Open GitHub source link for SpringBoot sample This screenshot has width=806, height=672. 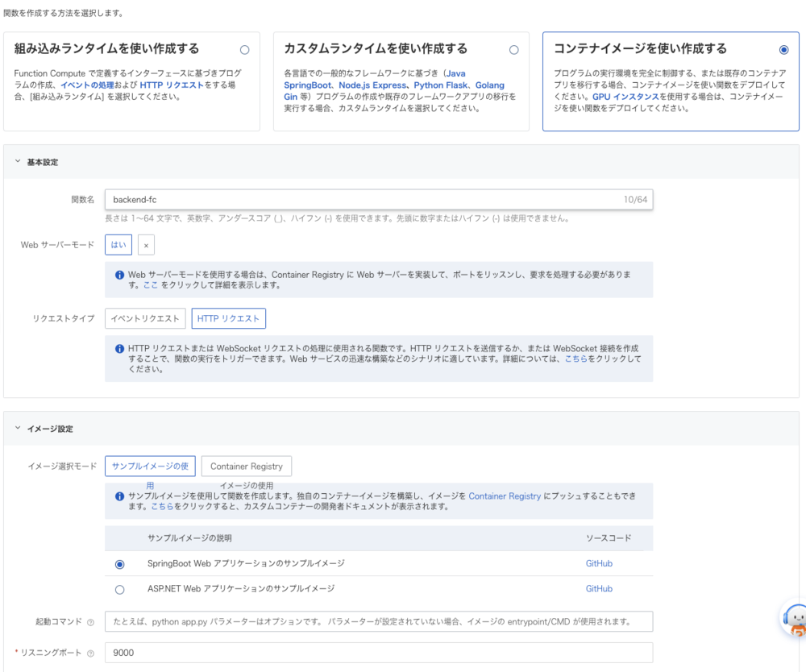point(598,564)
